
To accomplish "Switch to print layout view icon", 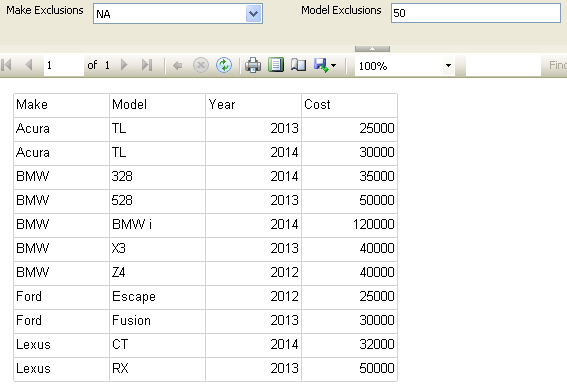I will pos(276,65).
